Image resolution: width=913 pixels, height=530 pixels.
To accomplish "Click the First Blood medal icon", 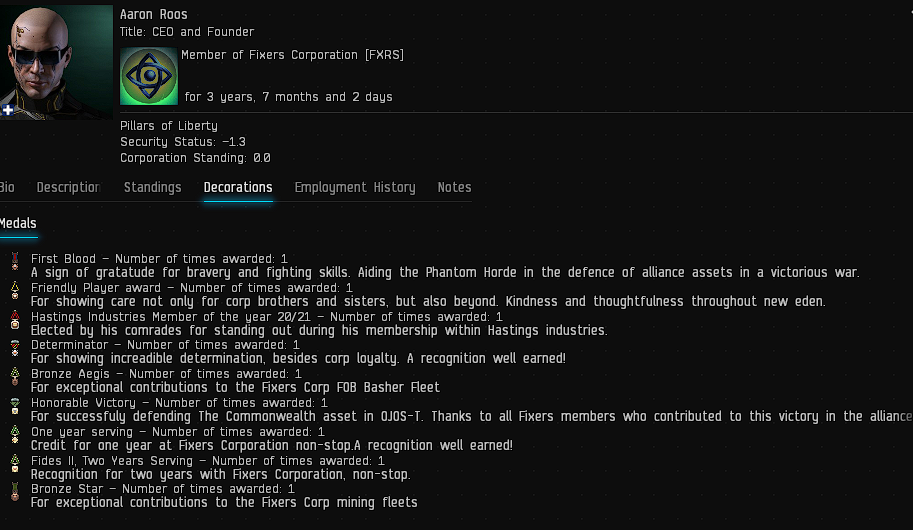I will [x=15, y=260].
